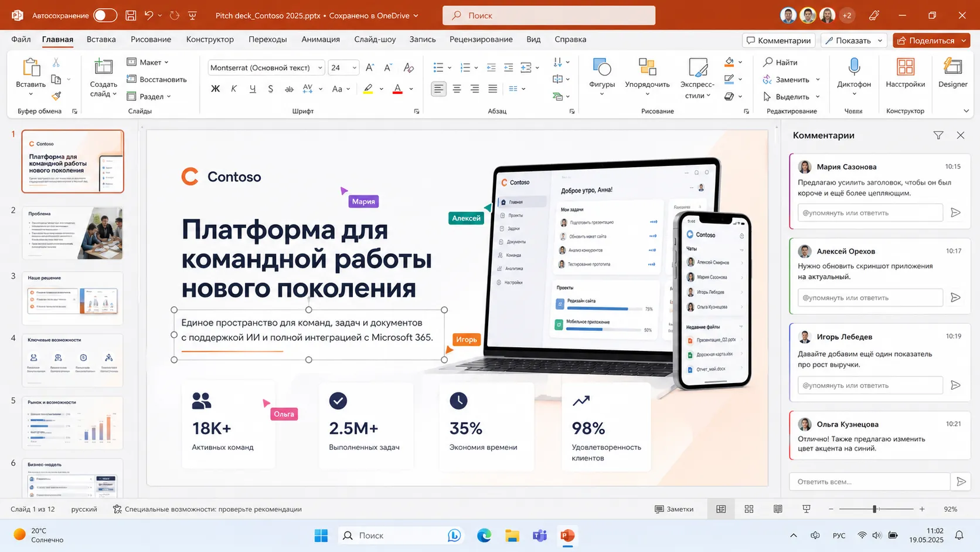Screen dimensions: 980x552
Task: Click Найти to search the presentation
Action: point(780,62)
